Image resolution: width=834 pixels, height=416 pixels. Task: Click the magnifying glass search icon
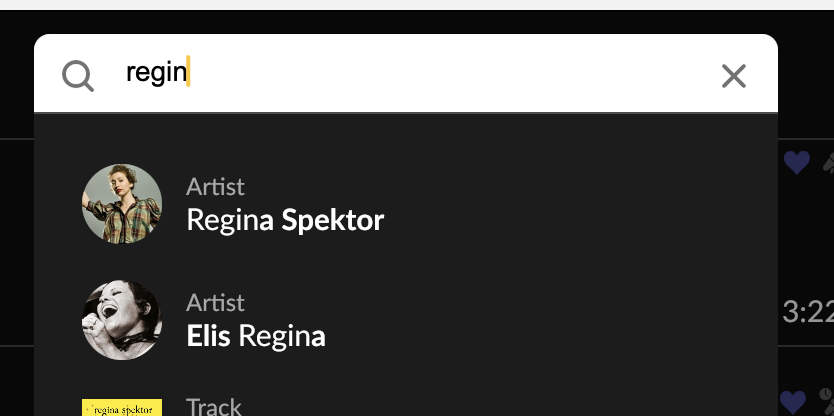click(x=78, y=76)
